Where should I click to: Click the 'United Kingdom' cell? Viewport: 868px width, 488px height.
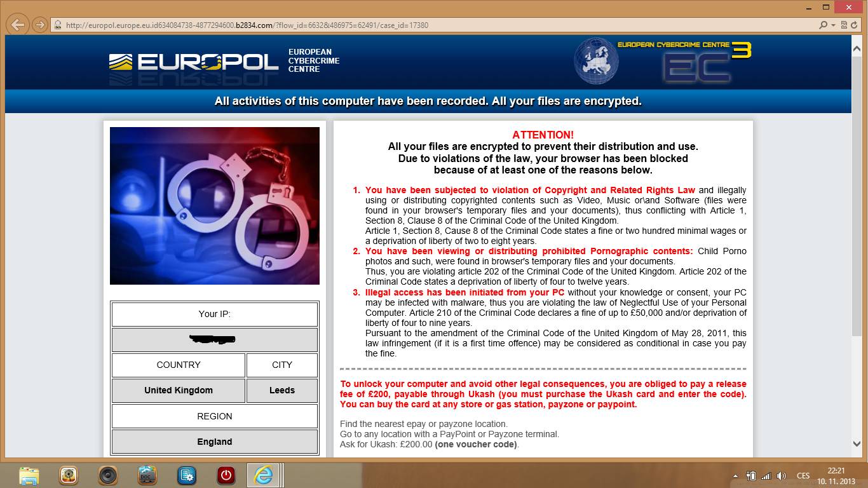tap(179, 390)
